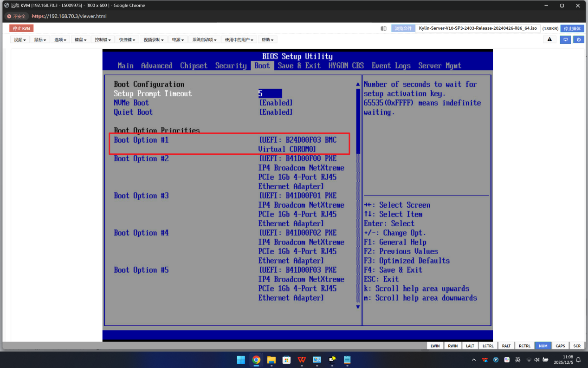Click the BIOS list scroll up arrow
Image resolution: width=588 pixels, height=368 pixels.
(357, 84)
